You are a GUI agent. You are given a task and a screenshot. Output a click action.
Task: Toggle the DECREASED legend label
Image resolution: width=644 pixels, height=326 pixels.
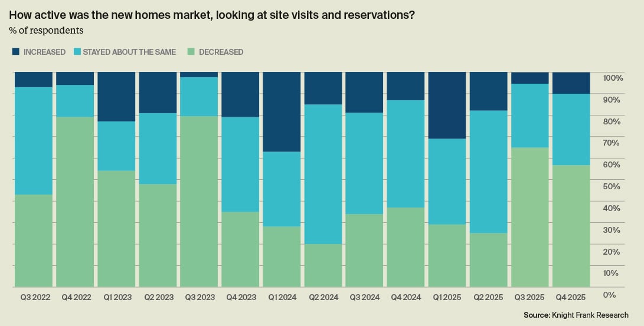[x=221, y=52]
